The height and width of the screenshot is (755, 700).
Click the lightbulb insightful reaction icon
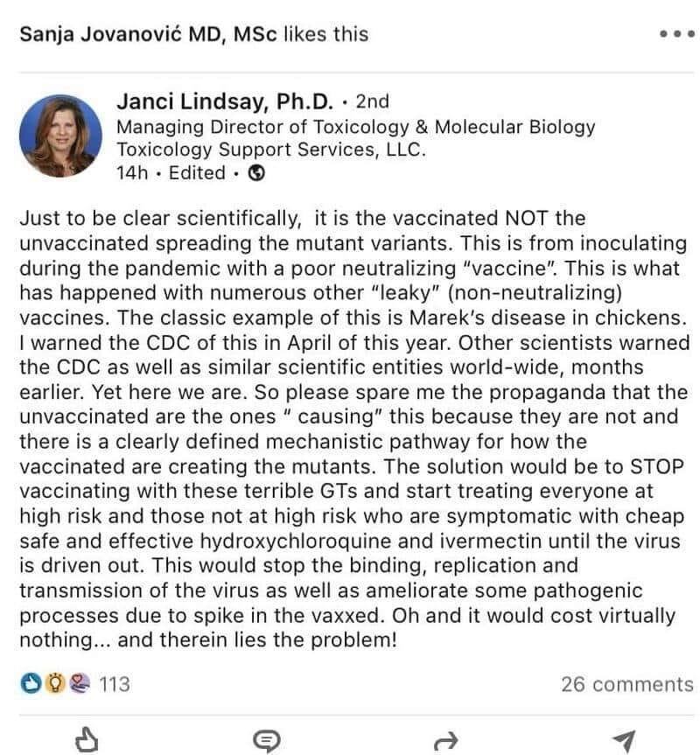pyautogui.click(x=55, y=683)
